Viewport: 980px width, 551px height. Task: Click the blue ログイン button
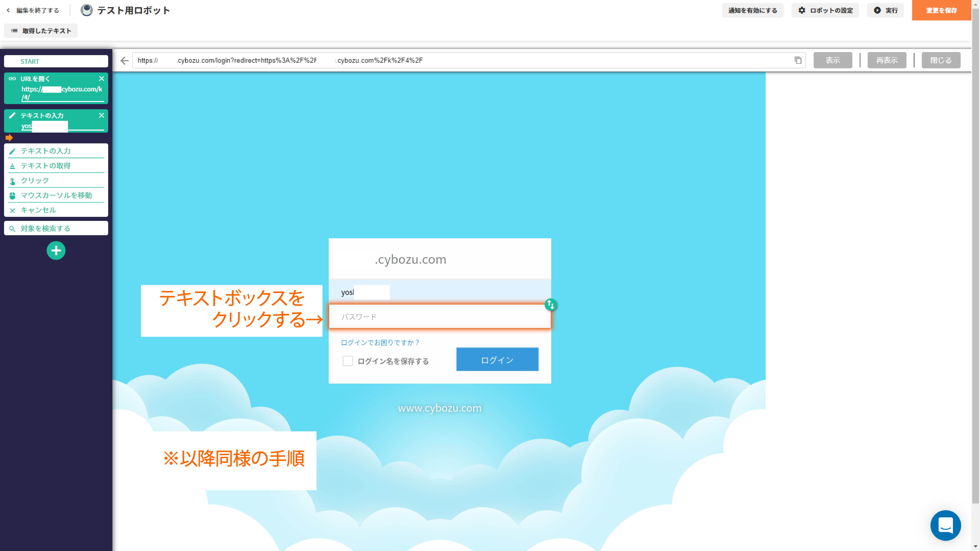pos(497,359)
